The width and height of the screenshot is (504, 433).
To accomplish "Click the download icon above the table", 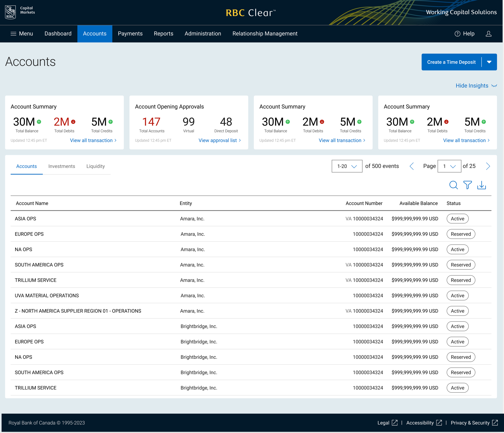I will coord(481,185).
